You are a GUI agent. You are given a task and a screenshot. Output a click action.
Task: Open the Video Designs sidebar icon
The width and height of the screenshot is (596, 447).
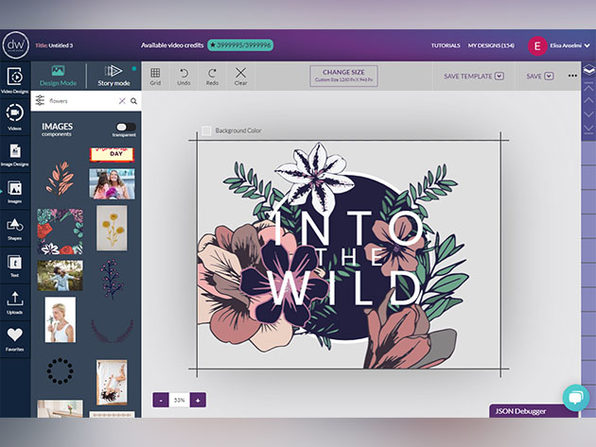point(15,80)
